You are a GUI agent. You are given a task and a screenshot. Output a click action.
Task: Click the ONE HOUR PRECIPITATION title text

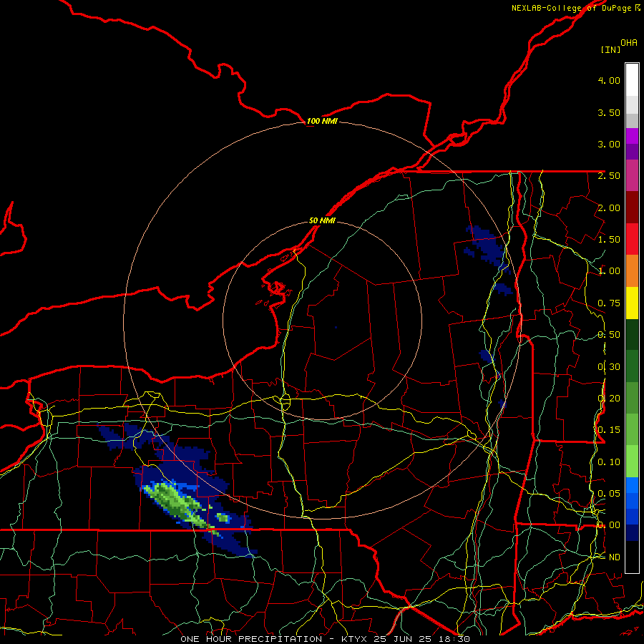(251, 639)
